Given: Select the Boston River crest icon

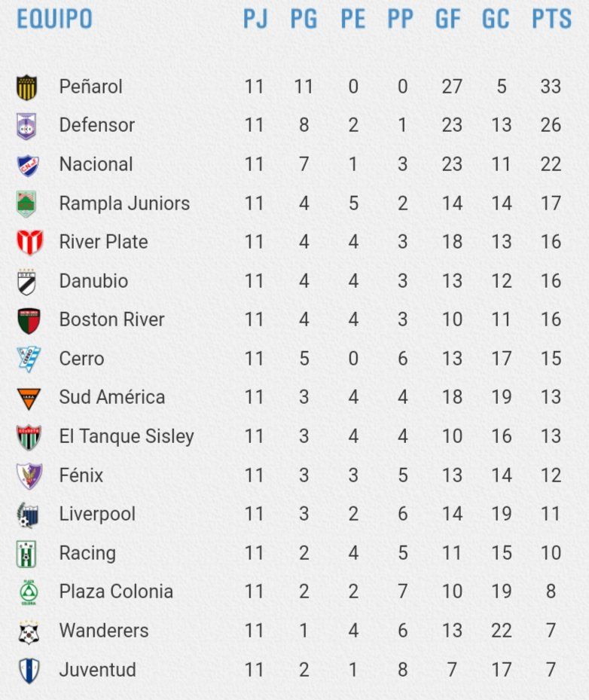Looking at the screenshot, I should coord(29,321).
